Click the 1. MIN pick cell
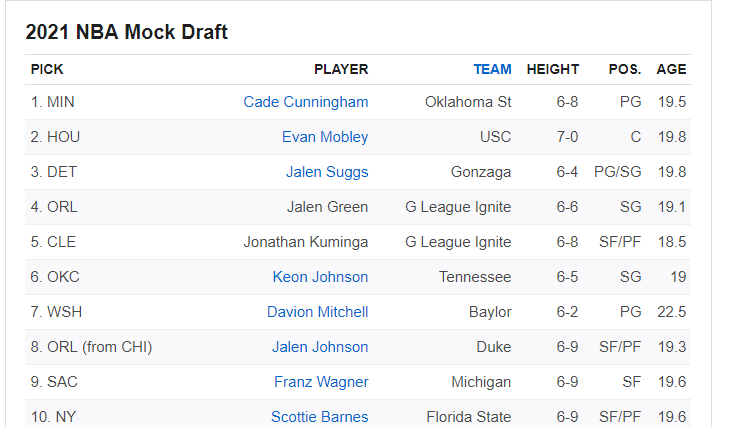The width and height of the screenshot is (735, 427). (54, 102)
